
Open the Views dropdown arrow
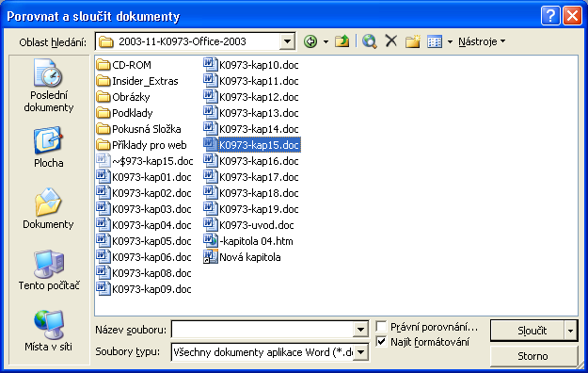click(450, 41)
